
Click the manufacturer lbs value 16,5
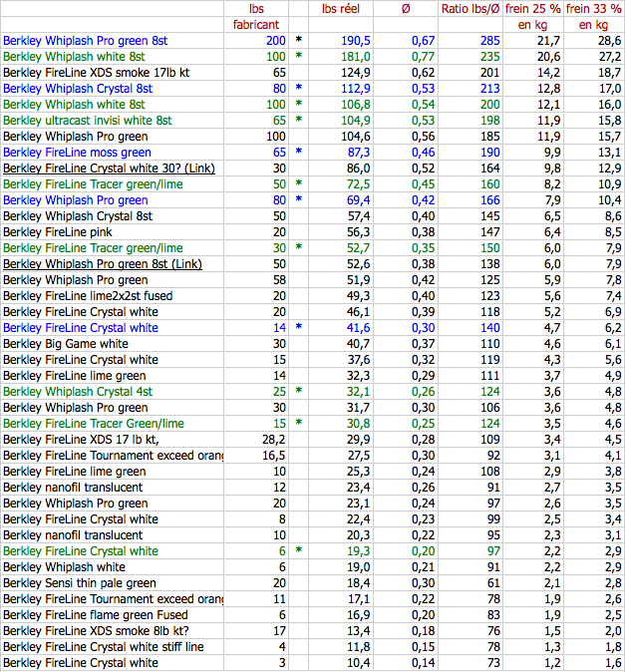[x=274, y=456]
